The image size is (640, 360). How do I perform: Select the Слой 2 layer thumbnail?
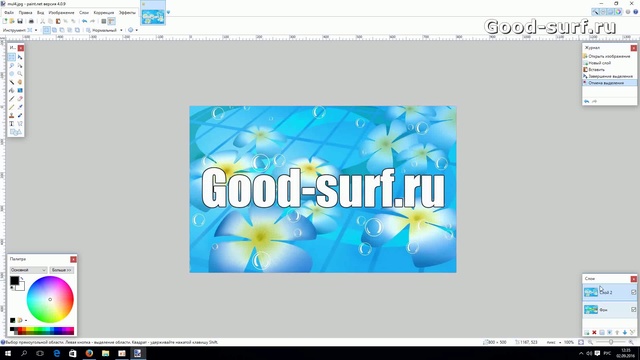[x=591, y=292]
